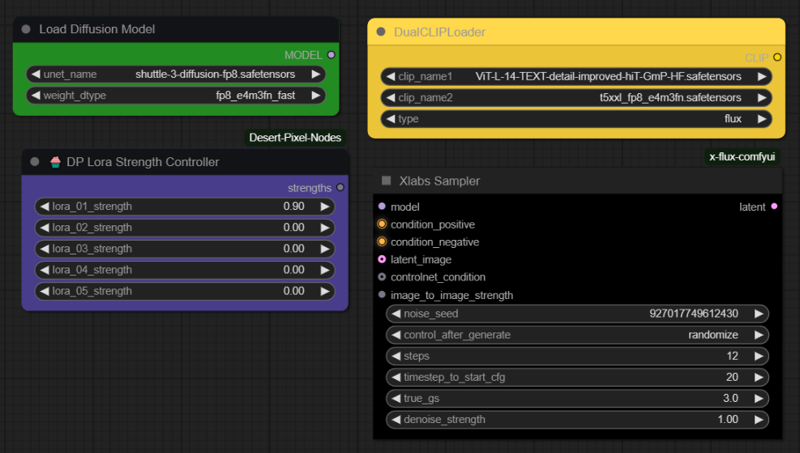
Task: Select next clip_name1 with right arrow
Action: [762, 77]
